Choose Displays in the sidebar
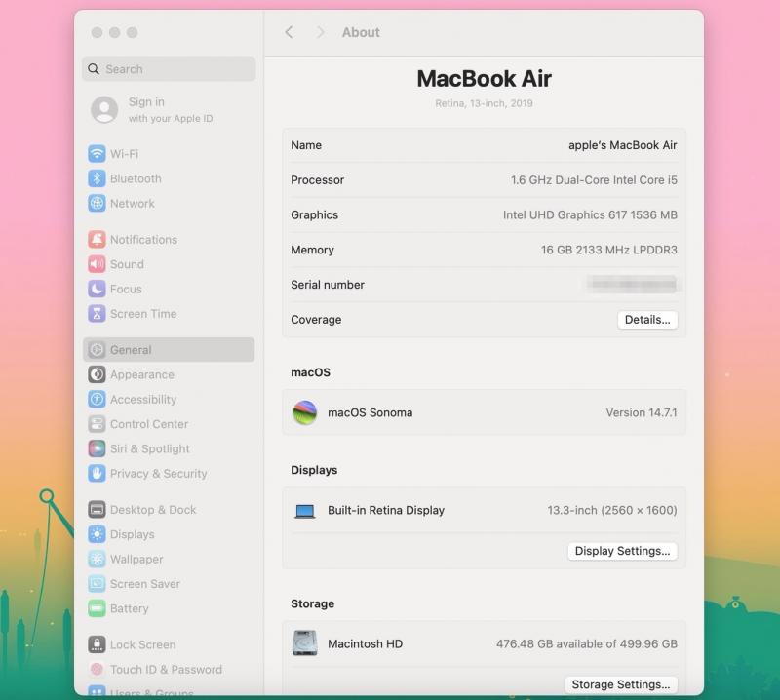Image resolution: width=780 pixels, height=700 pixels. click(121, 534)
